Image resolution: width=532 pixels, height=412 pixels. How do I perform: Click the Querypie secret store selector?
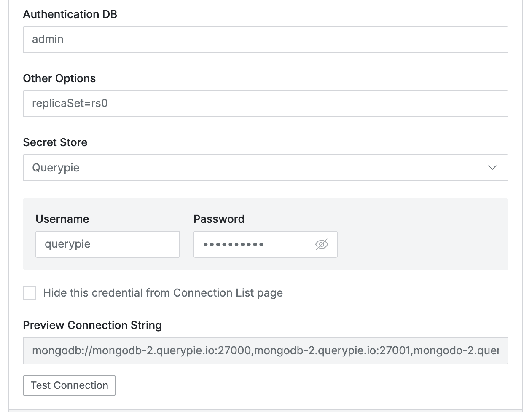coord(265,168)
